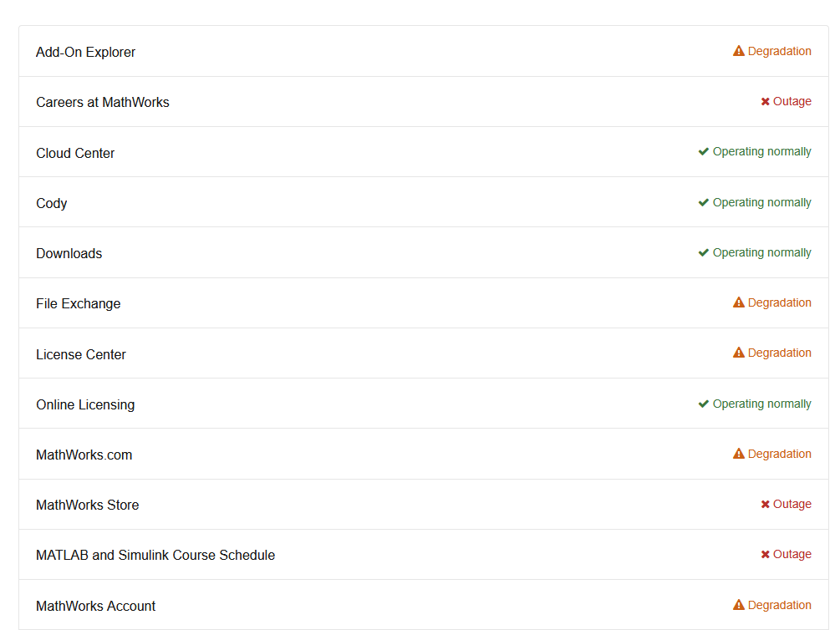The image size is (840, 630).
Task: Click the Downloads green checkmark icon
Action: 704,252
